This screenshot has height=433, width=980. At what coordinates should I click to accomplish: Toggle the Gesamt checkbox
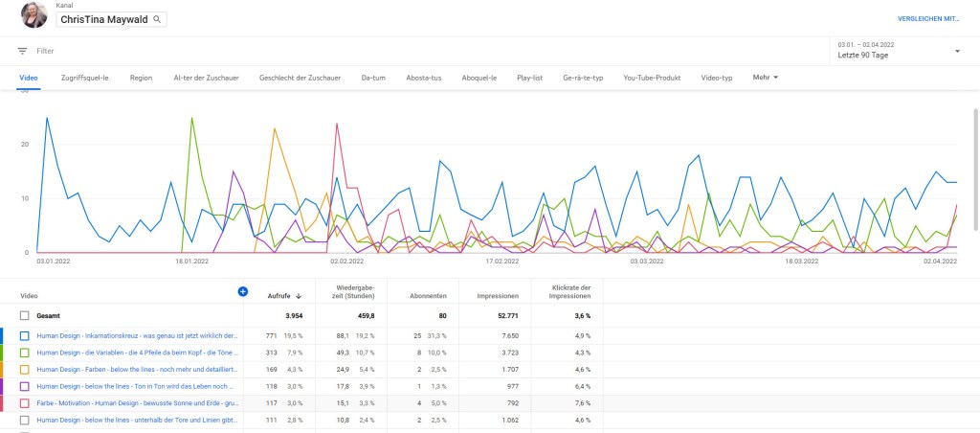click(25, 315)
